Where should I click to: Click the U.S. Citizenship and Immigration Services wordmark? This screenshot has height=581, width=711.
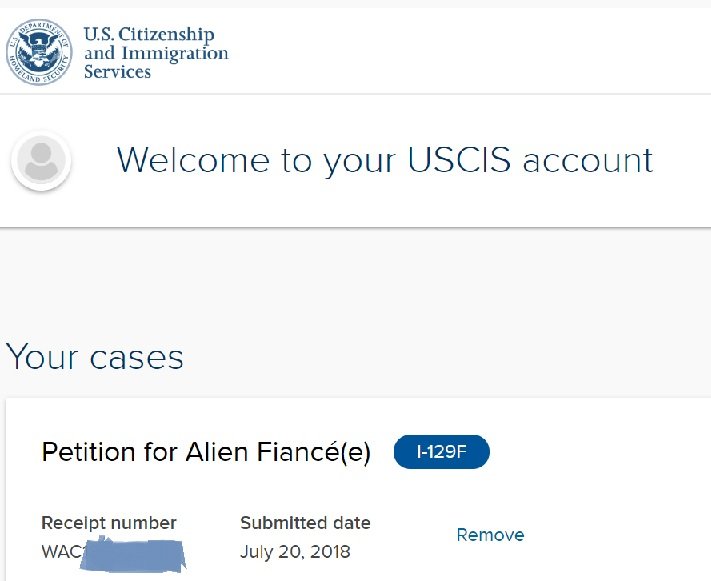[156, 53]
